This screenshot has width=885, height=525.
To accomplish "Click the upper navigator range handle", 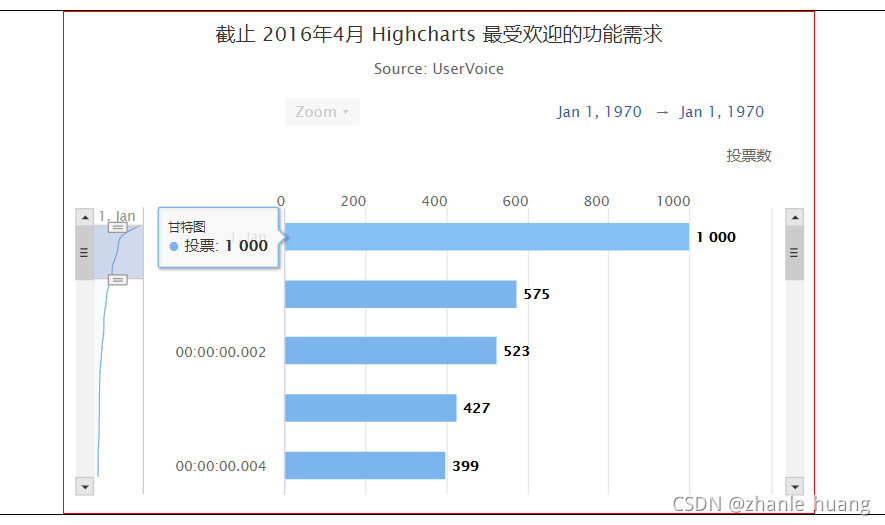I will pos(117,228).
